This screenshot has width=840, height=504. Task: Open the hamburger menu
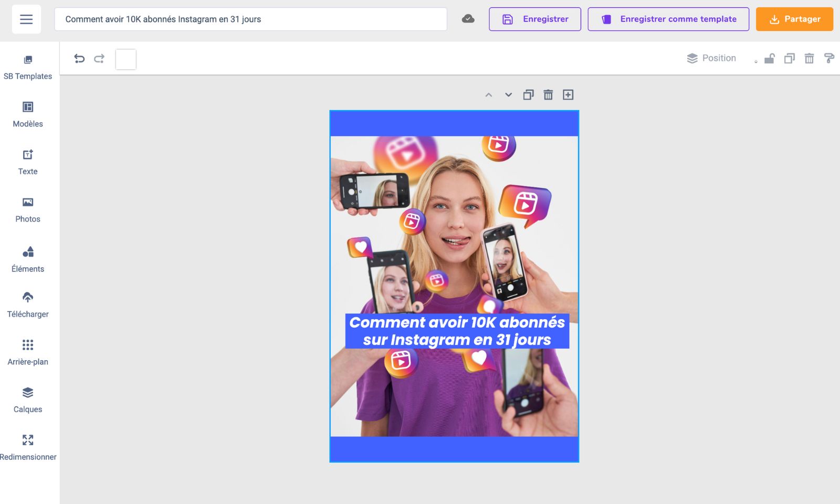click(x=26, y=19)
